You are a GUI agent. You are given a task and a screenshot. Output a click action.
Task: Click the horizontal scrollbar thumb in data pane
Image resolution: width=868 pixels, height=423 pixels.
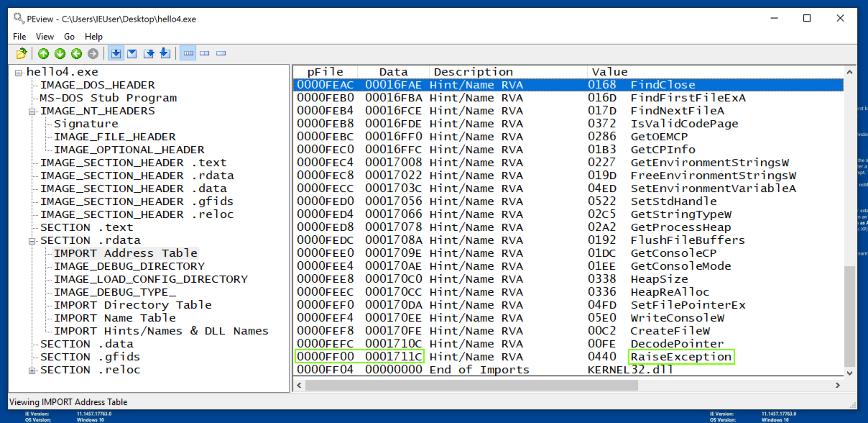[471, 385]
